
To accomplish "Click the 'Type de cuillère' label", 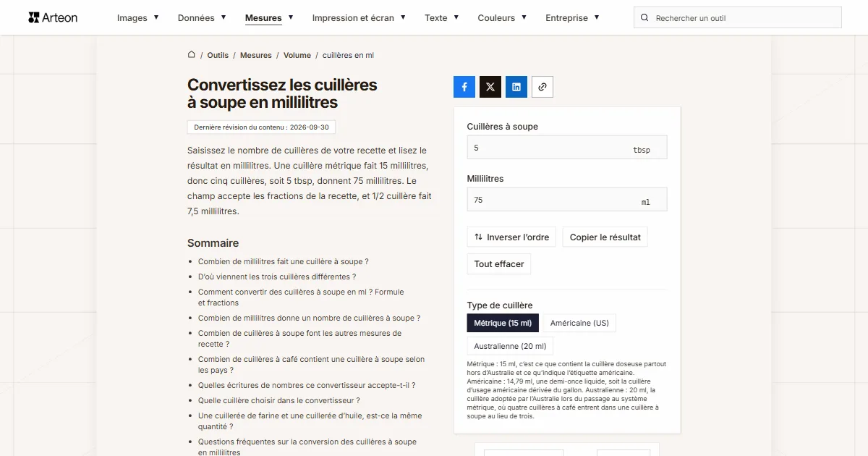I will pos(500,305).
